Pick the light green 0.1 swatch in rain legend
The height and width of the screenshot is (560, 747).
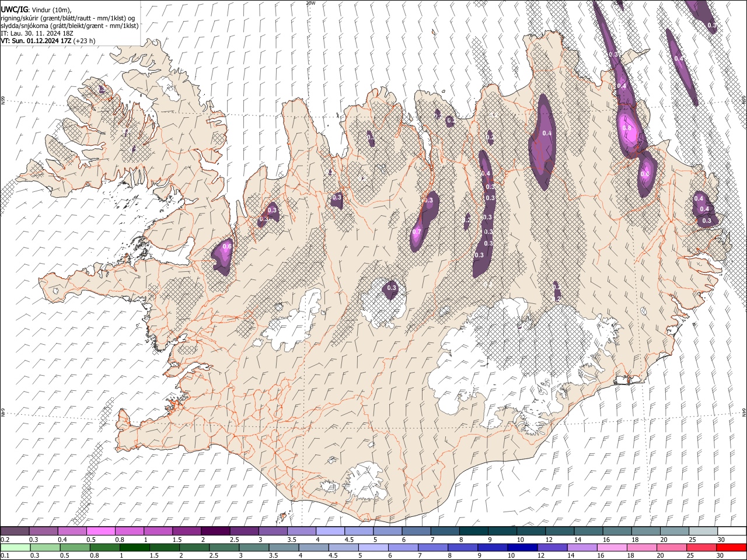point(15,548)
